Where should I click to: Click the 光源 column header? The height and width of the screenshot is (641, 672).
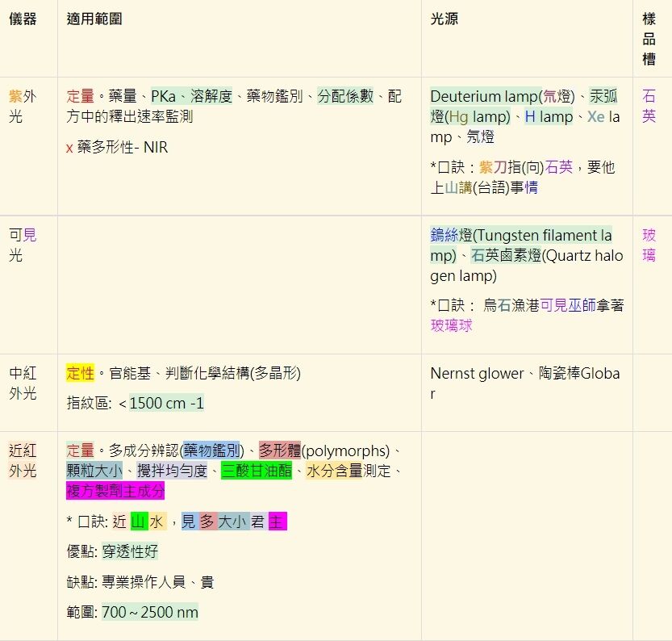[444, 19]
